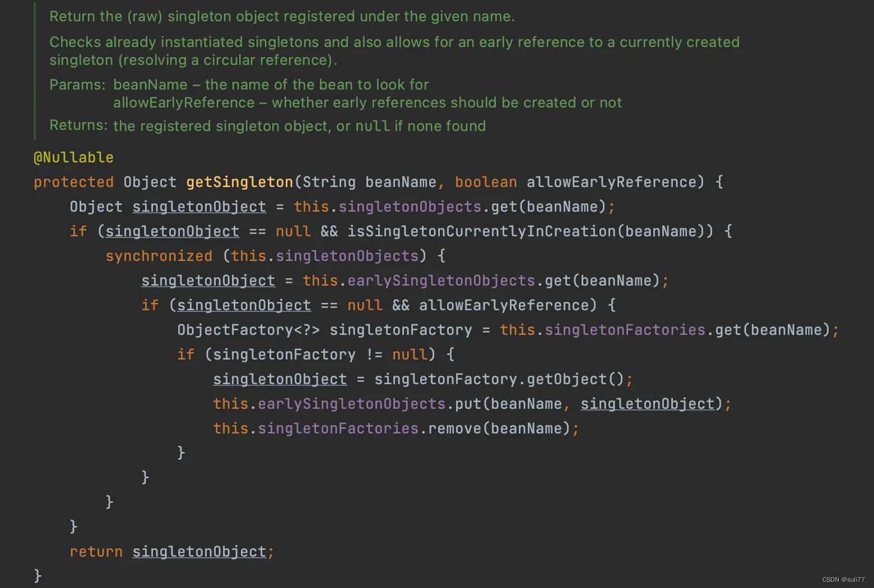Click singletonFactory in the '!= null' condition
The height and width of the screenshot is (588, 874).
pyautogui.click(x=284, y=354)
